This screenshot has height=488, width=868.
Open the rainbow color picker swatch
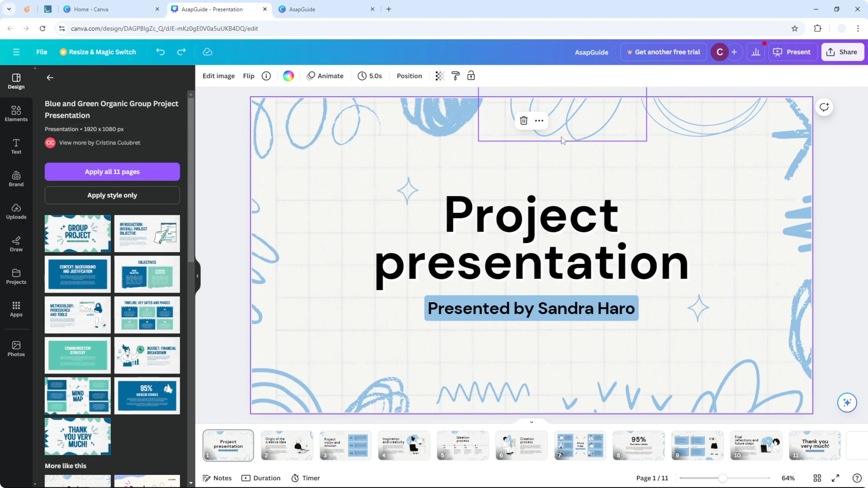(288, 76)
